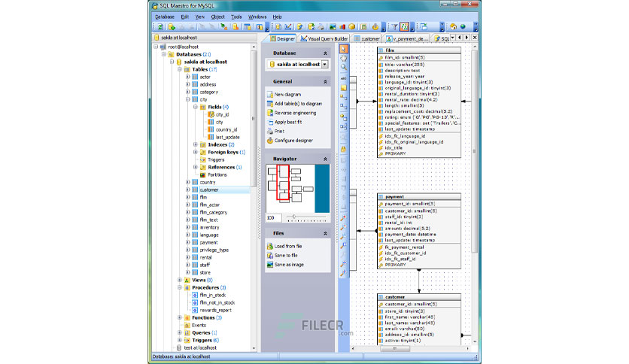Click the Save to file icon

pos(270,256)
